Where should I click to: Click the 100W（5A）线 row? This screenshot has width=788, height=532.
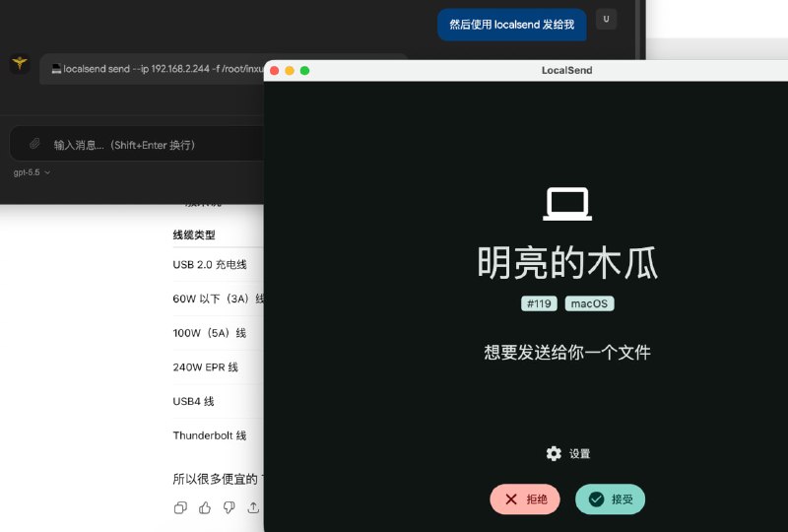tap(218, 333)
